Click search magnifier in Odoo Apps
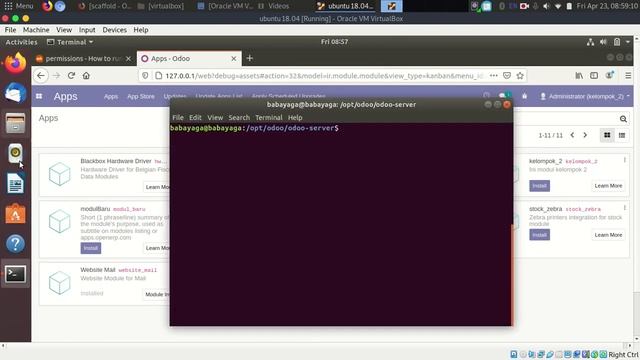Image resolution: width=640 pixels, height=360 pixels. 623,119
